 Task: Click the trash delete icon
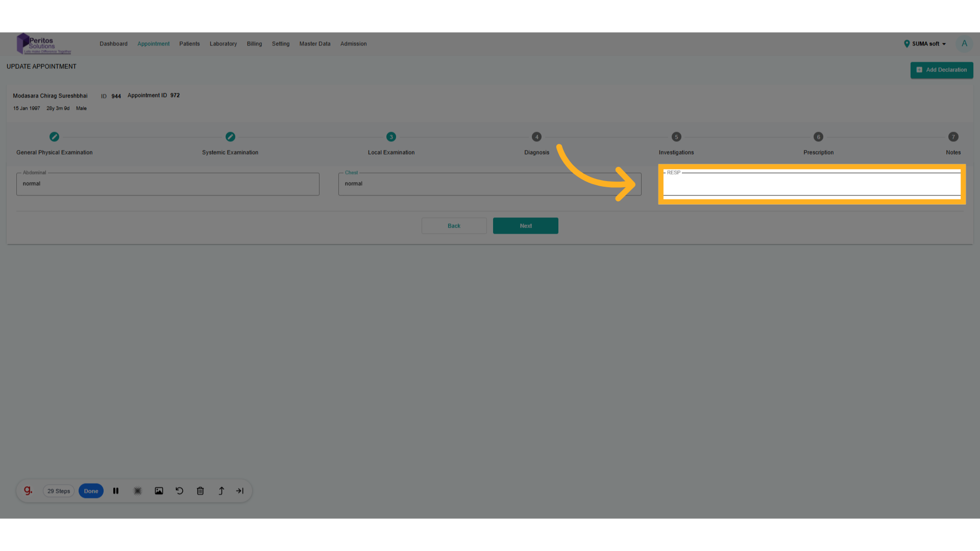point(201,491)
